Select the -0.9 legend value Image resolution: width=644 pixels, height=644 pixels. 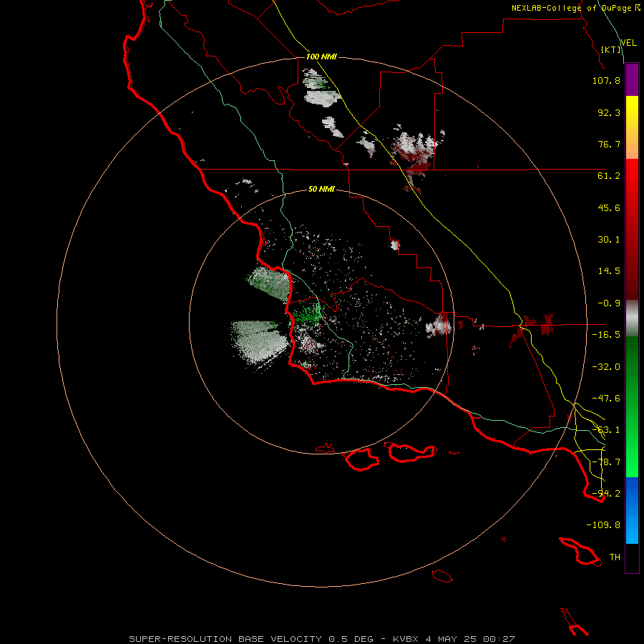pyautogui.click(x=609, y=303)
